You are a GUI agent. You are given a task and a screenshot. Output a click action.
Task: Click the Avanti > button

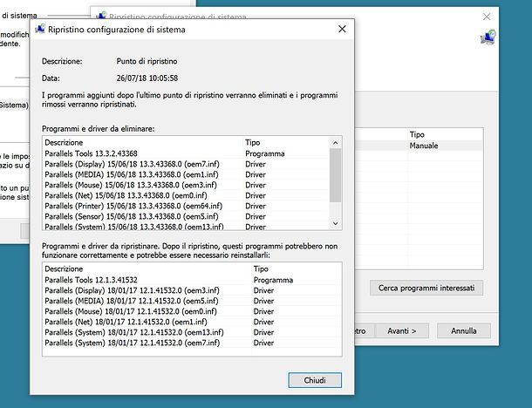tap(402, 330)
